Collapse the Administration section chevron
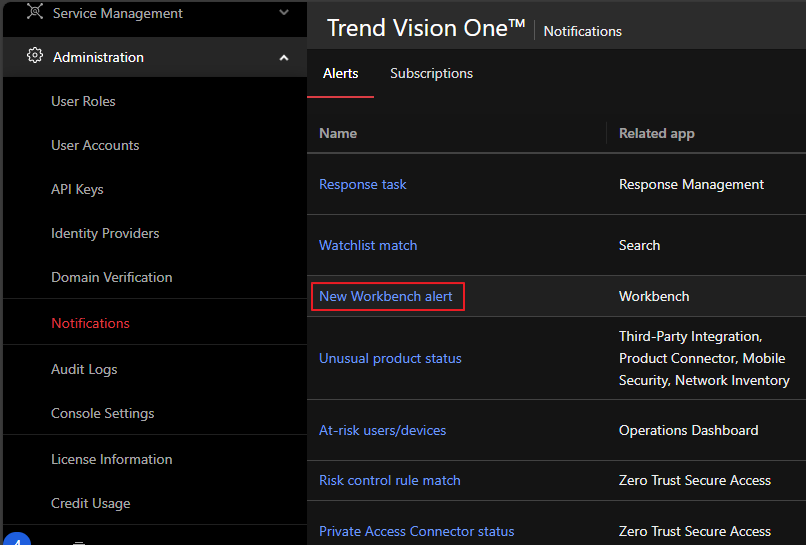This screenshot has height=545, width=806. 284,58
